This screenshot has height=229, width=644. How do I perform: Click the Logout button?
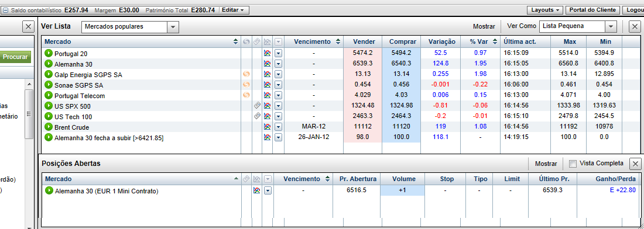pos(633,10)
